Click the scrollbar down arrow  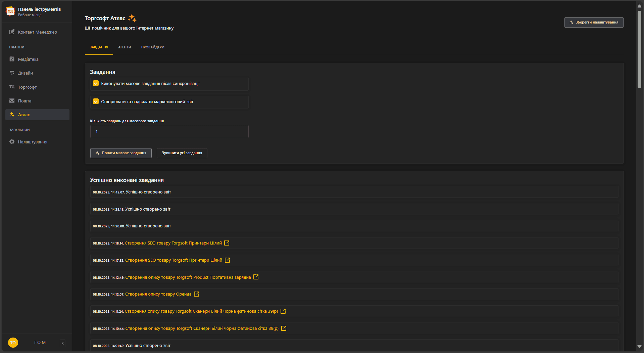click(639, 347)
